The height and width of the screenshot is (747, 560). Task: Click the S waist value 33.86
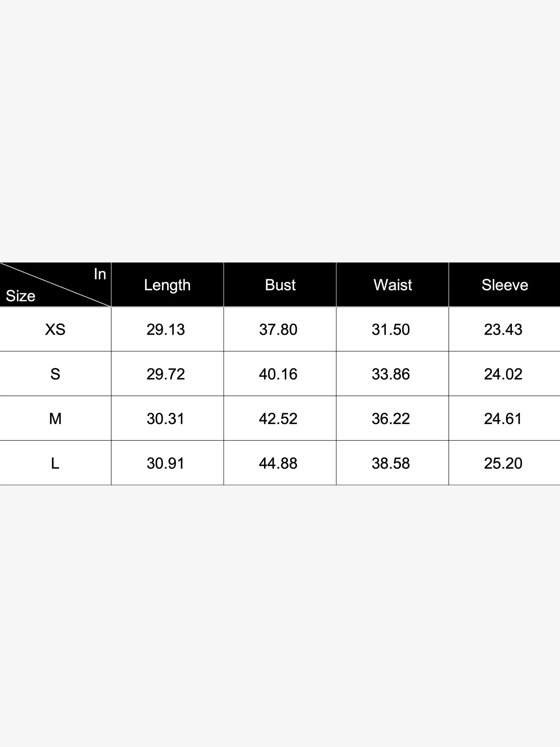pyautogui.click(x=391, y=374)
